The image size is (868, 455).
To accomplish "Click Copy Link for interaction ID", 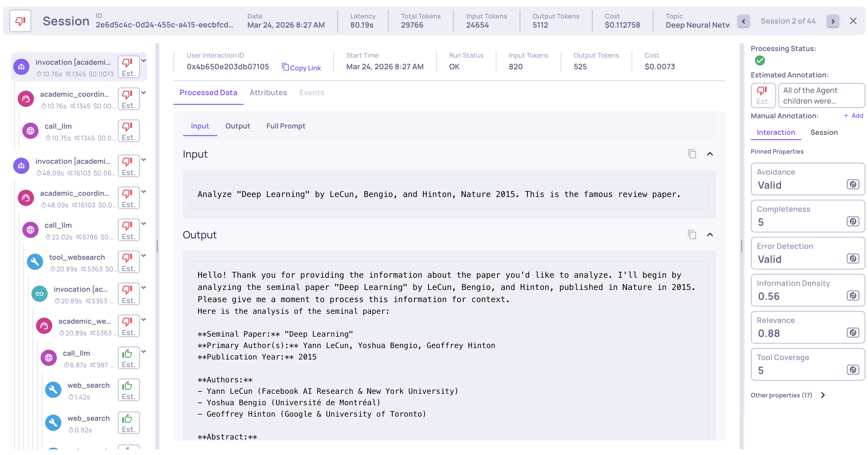I will pos(301,68).
